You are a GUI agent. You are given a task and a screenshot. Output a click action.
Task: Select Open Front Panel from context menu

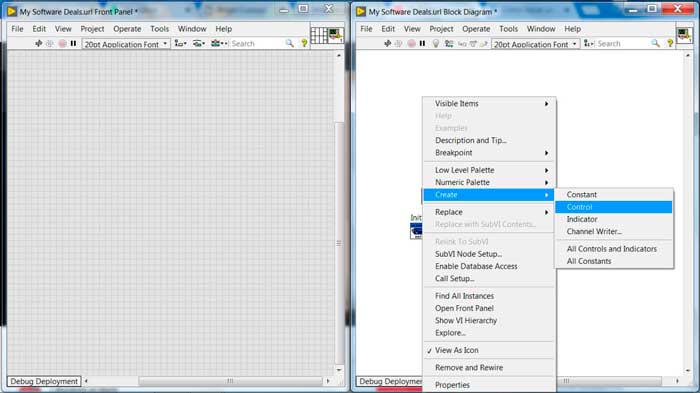[489, 308]
